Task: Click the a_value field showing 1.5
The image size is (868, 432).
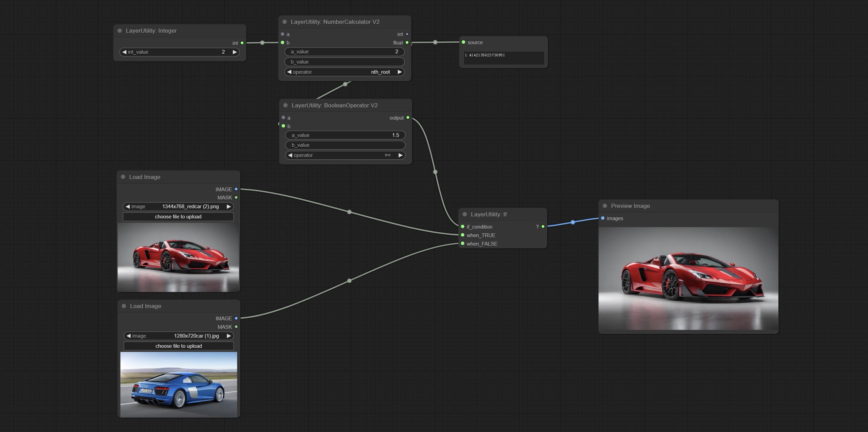Action: click(345, 135)
